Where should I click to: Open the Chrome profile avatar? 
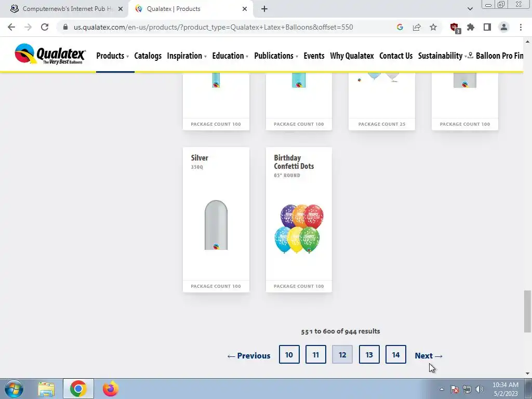[504, 27]
